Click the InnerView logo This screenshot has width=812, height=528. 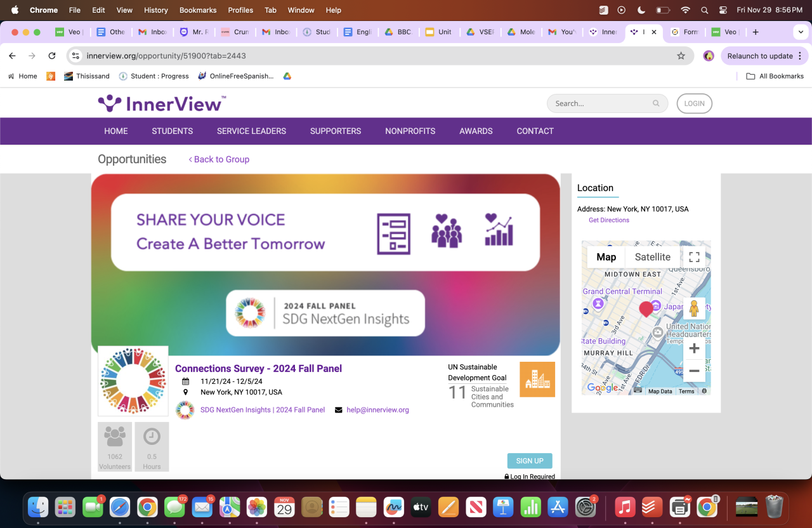(162, 103)
